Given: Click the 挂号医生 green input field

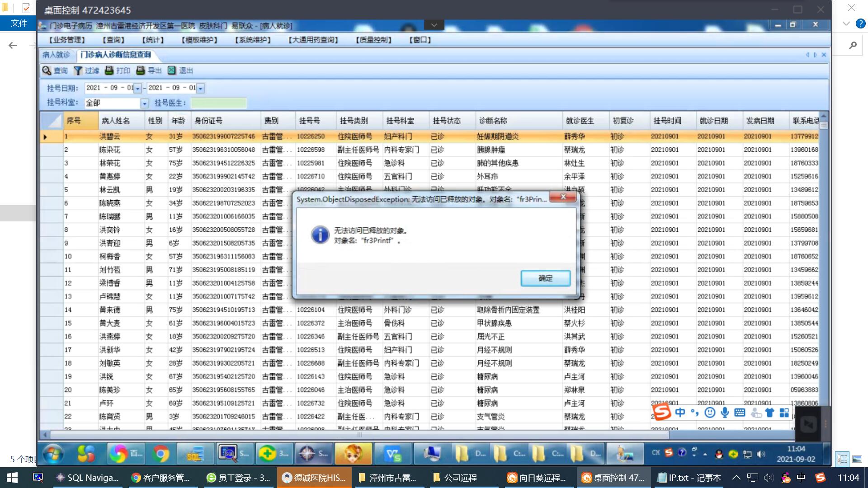Looking at the screenshot, I should pos(218,103).
